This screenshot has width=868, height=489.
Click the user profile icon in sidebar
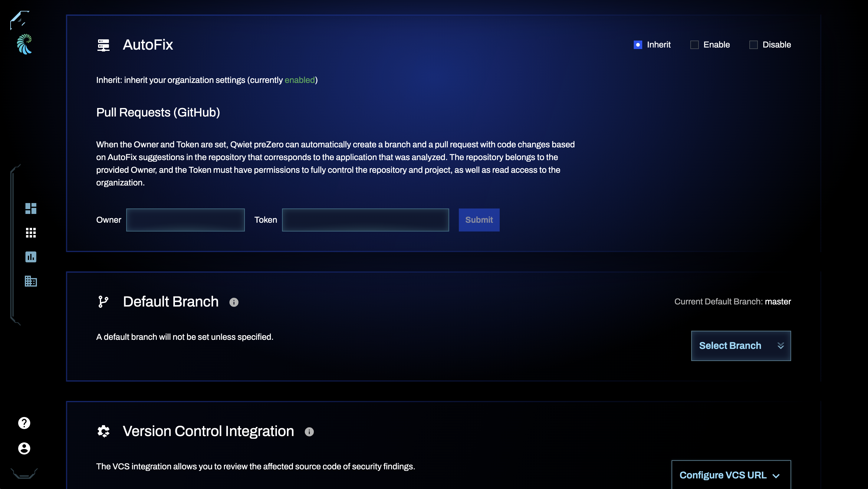pyautogui.click(x=24, y=449)
